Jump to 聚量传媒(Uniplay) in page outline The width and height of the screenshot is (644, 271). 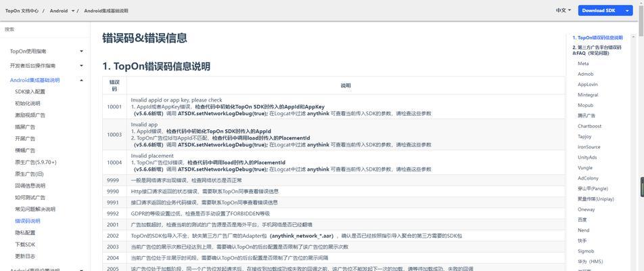click(595, 199)
